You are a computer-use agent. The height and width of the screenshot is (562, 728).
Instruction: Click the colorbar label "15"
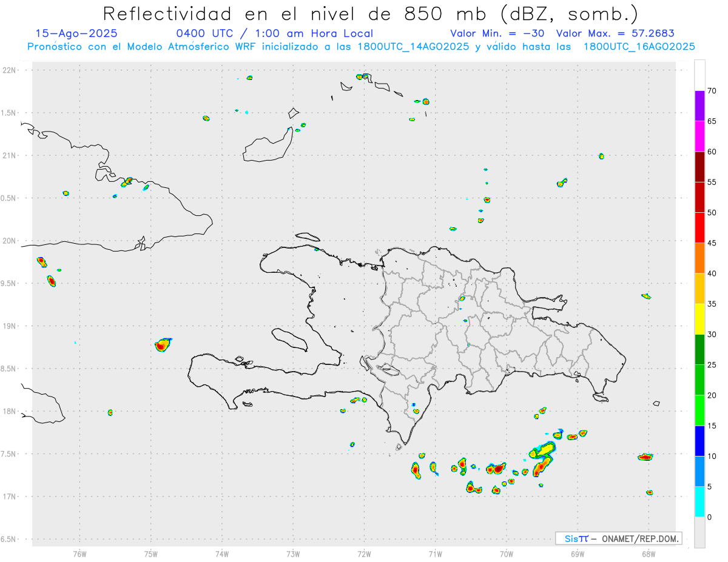[x=712, y=426]
